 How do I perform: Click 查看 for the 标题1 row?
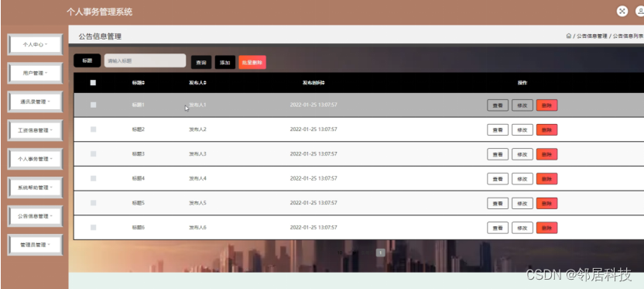click(498, 105)
